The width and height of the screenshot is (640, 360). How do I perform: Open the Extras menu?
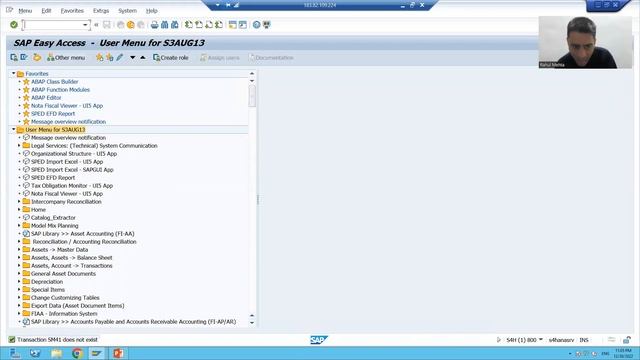[x=101, y=11]
